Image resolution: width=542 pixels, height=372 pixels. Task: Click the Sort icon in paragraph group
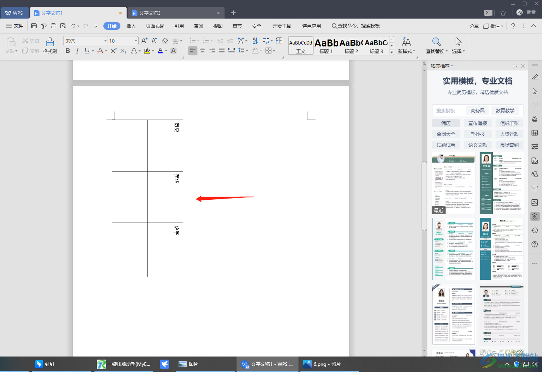pyautogui.click(x=255, y=41)
